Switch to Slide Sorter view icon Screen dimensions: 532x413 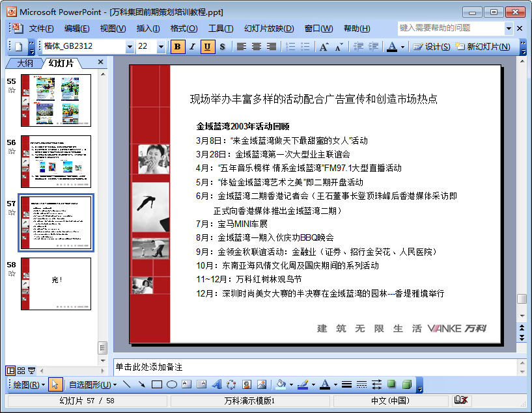[21, 371]
